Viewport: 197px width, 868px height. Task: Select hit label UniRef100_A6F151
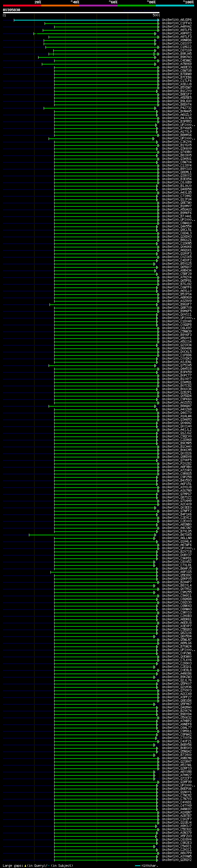[177, 484]
